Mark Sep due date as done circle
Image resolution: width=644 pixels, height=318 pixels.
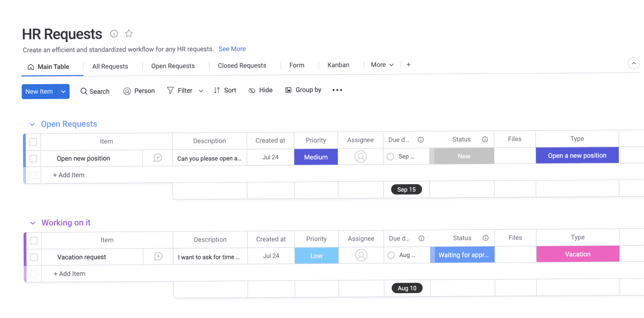[390, 157]
